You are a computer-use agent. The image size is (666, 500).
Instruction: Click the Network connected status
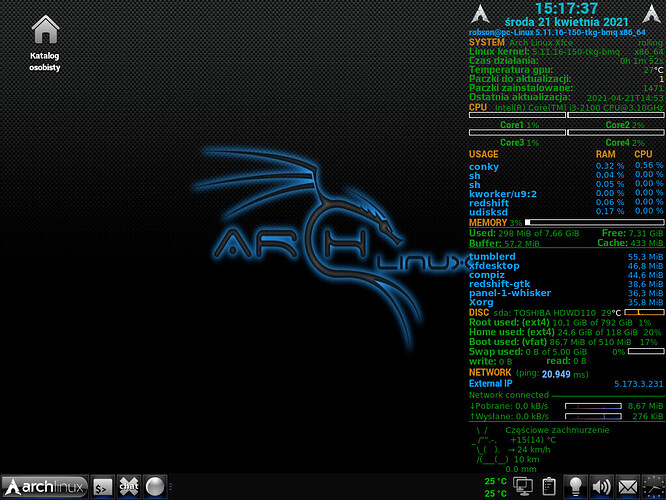point(509,395)
